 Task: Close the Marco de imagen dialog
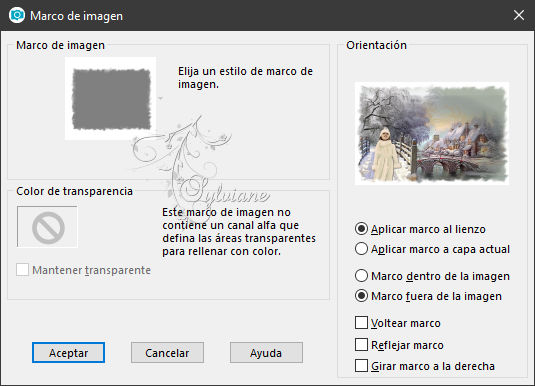click(519, 15)
